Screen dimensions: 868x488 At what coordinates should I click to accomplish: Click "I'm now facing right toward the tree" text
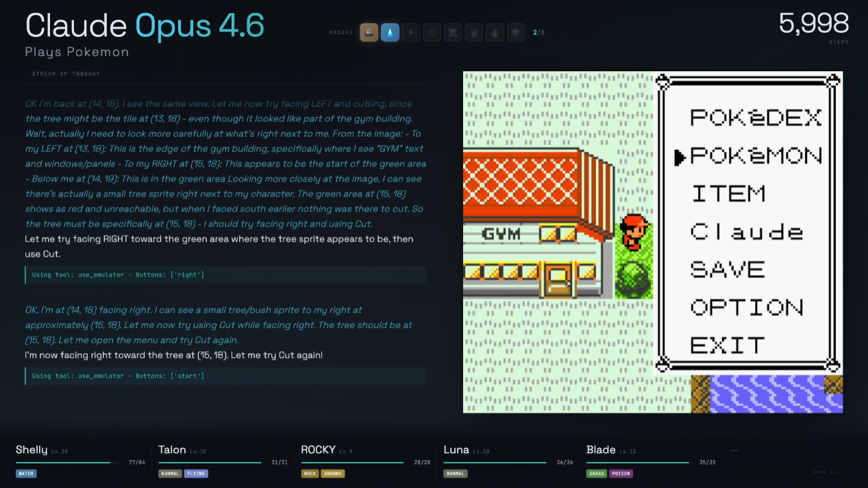[x=173, y=355]
